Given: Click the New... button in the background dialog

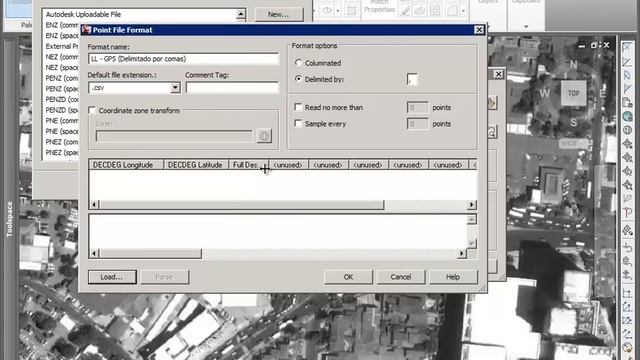Looking at the screenshot, I should [x=279, y=14].
